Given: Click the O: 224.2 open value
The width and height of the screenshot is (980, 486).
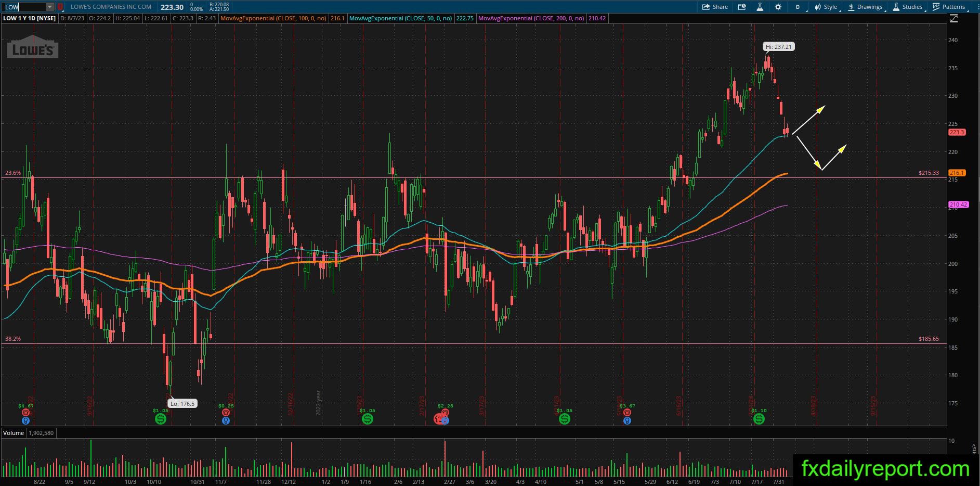Looking at the screenshot, I should [x=100, y=18].
